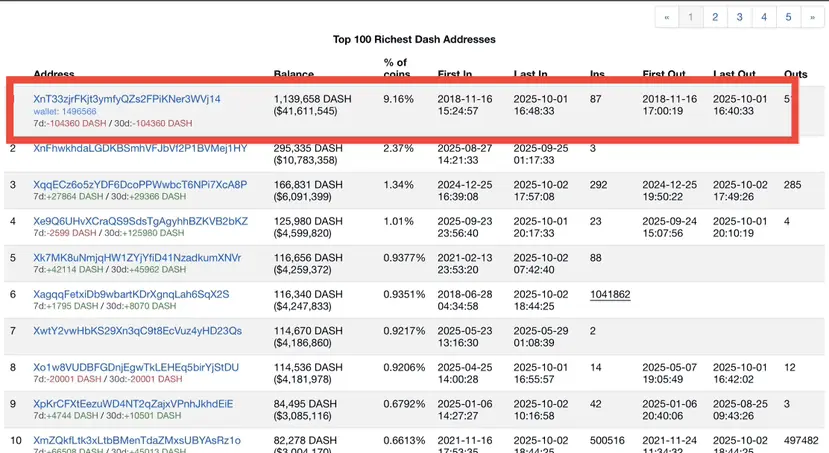
Task: Open page 2 of richest addresses
Action: 715,17
